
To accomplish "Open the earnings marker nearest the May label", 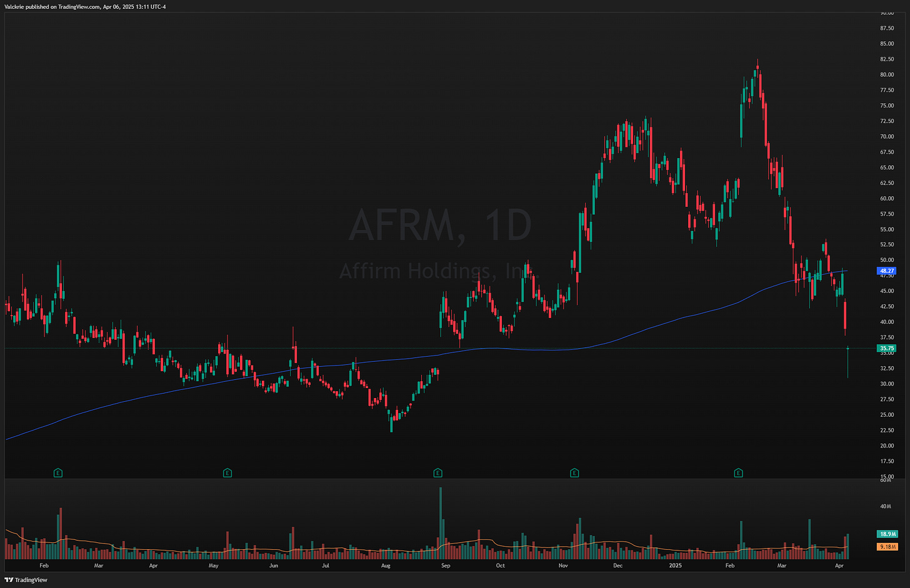I will 227,473.
